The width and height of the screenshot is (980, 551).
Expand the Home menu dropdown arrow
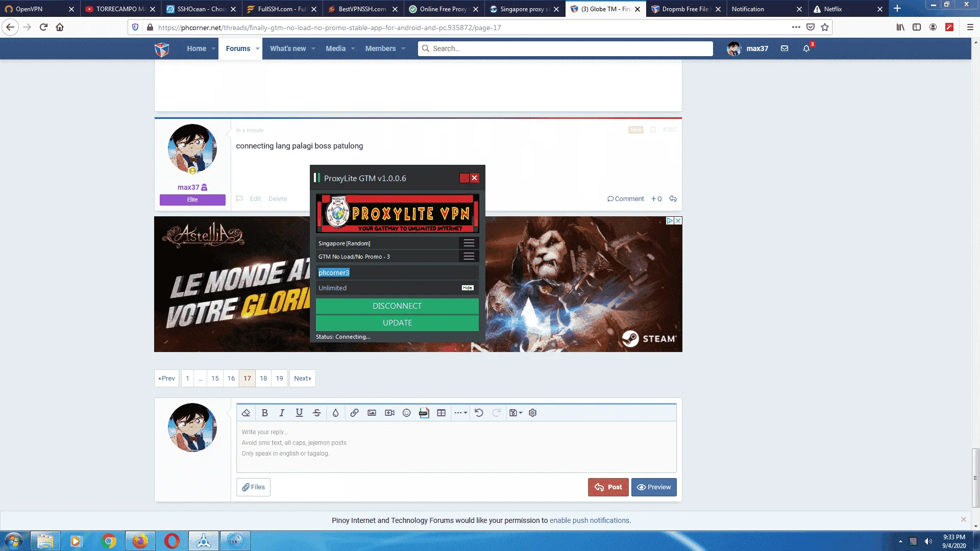pos(214,48)
